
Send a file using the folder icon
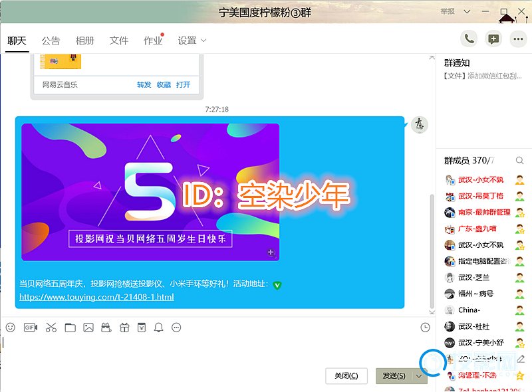coord(70,328)
